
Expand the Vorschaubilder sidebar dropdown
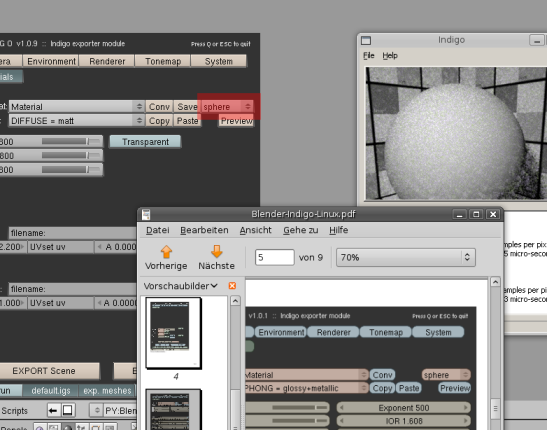pos(181,286)
